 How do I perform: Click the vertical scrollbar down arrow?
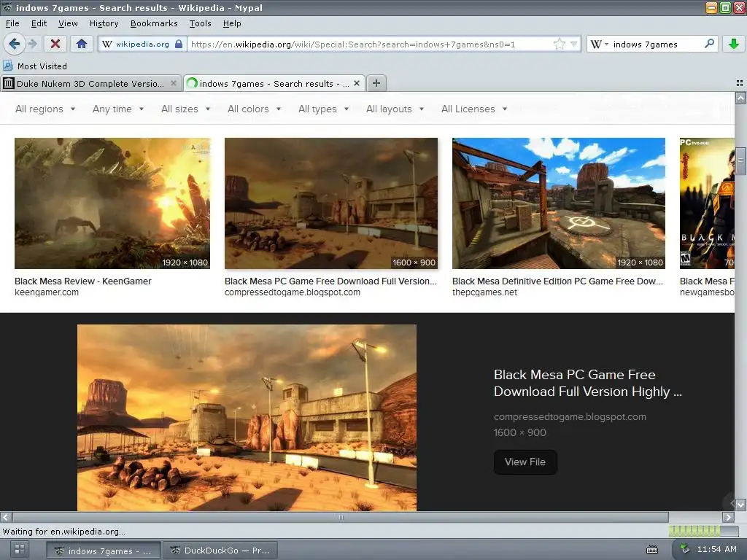(x=740, y=505)
